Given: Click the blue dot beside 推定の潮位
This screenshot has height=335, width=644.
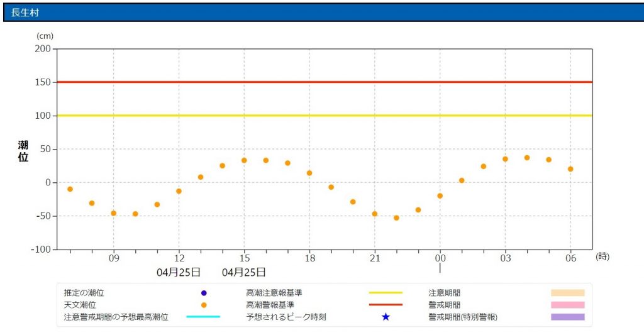Looking at the screenshot, I should click(x=204, y=293).
